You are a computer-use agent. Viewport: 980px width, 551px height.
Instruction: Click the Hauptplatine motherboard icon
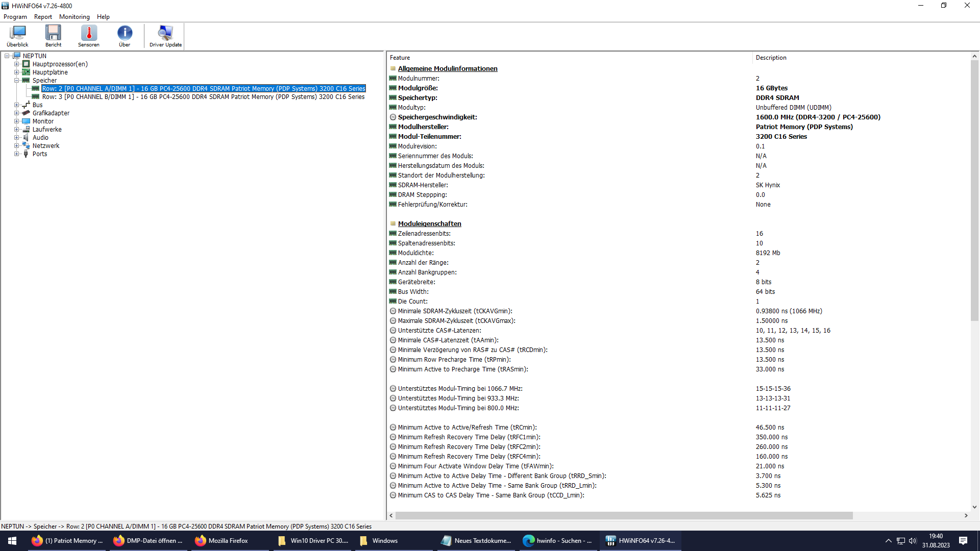pyautogui.click(x=26, y=72)
